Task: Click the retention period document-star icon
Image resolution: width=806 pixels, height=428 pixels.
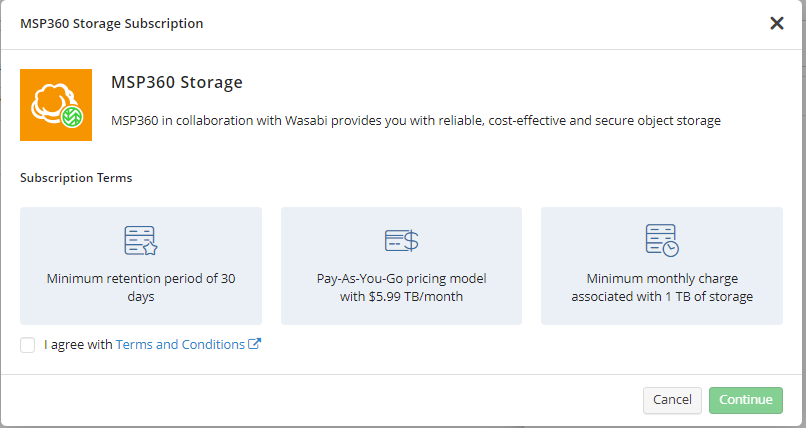Action: point(141,240)
